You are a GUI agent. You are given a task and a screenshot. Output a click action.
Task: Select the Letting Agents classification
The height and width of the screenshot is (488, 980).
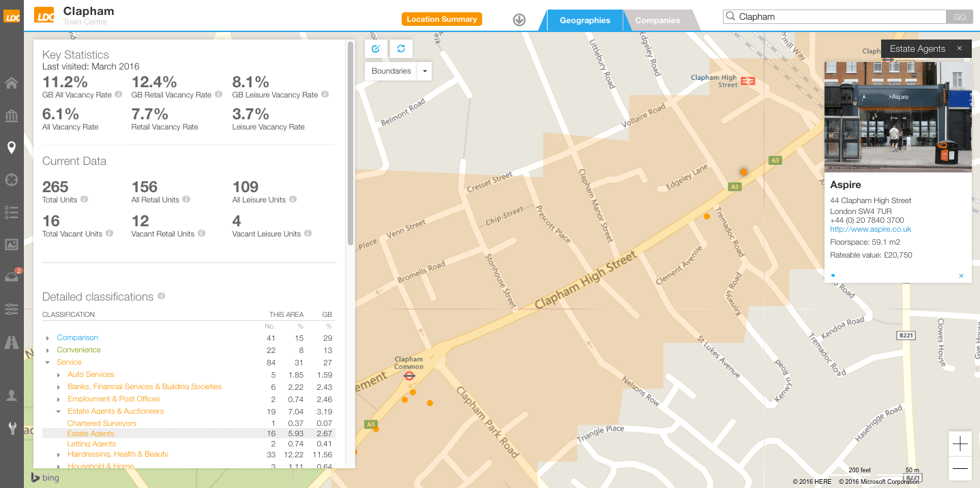[91, 444]
